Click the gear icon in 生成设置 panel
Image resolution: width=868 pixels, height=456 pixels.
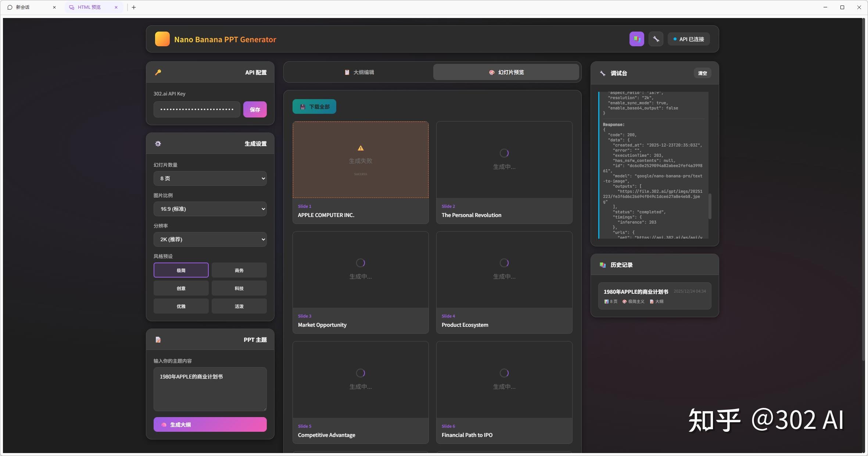(158, 144)
